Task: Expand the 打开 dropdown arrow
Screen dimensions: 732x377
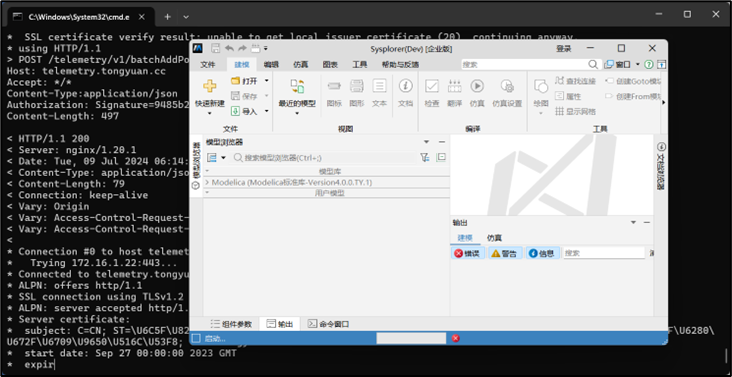Action: point(267,81)
